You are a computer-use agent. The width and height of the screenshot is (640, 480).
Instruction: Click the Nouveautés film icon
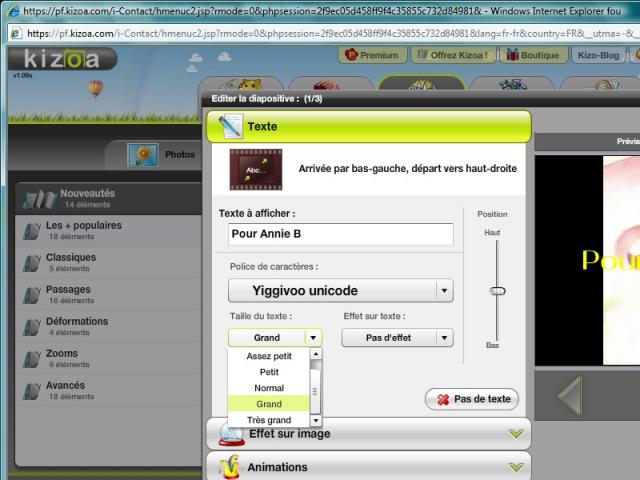click(40, 200)
